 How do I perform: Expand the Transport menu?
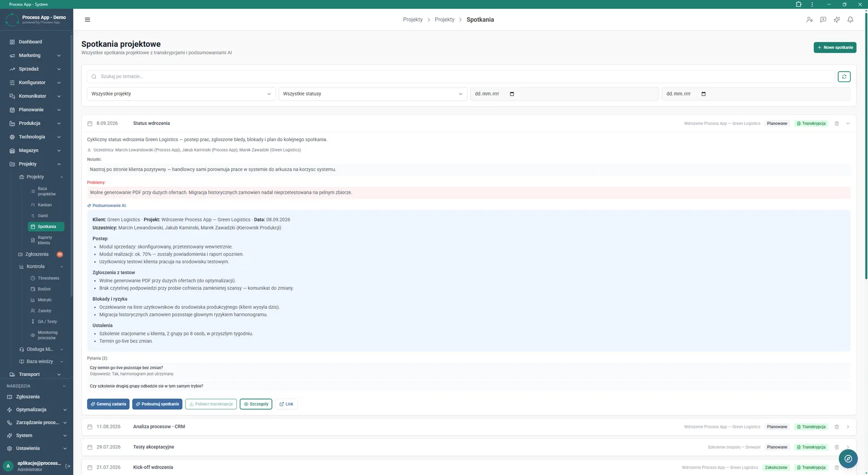tap(36, 375)
